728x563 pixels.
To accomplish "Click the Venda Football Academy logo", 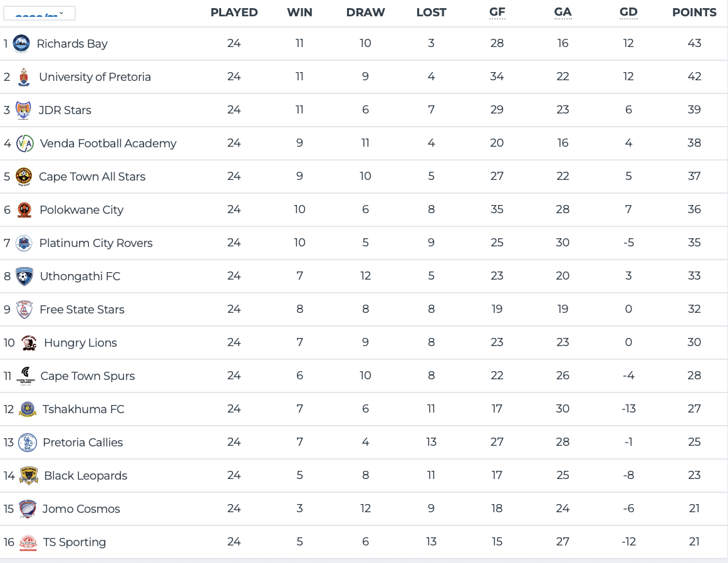I will click(25, 144).
